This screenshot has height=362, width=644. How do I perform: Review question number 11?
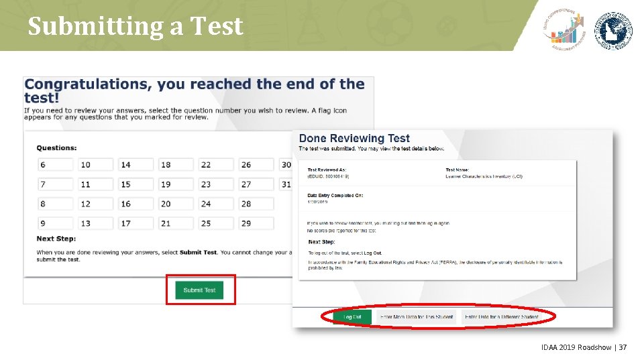tap(96, 184)
